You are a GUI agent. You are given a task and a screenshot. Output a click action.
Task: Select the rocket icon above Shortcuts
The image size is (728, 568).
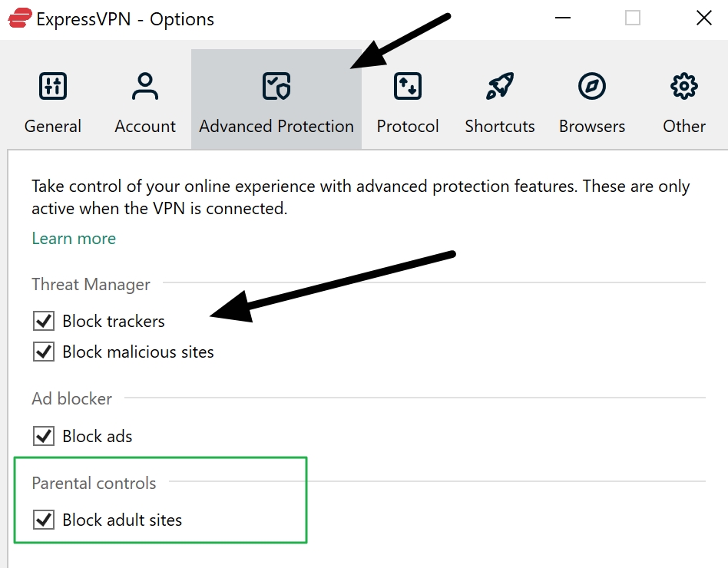tap(499, 86)
